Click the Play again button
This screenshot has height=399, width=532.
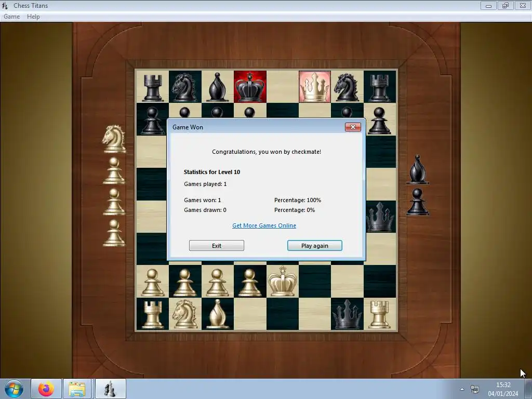(x=314, y=246)
